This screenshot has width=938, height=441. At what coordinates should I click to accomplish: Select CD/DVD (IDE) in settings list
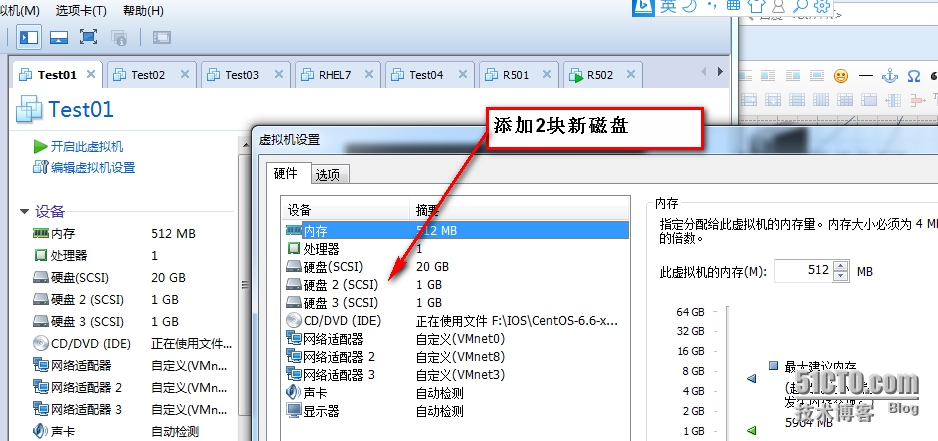pos(456,321)
